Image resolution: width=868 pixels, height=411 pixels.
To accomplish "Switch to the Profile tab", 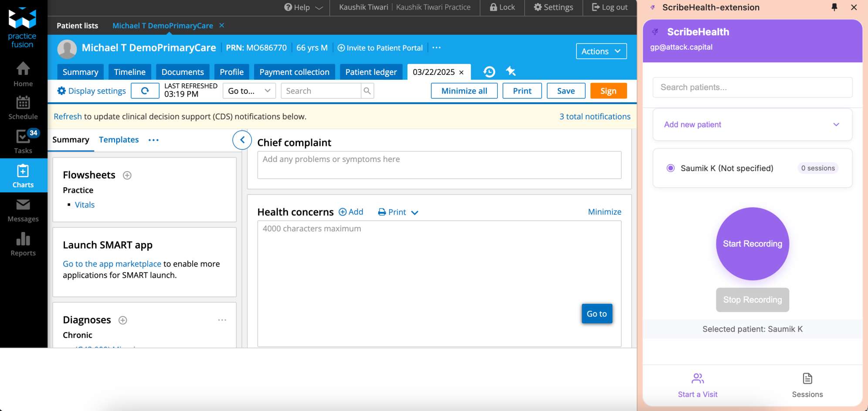I will point(231,72).
